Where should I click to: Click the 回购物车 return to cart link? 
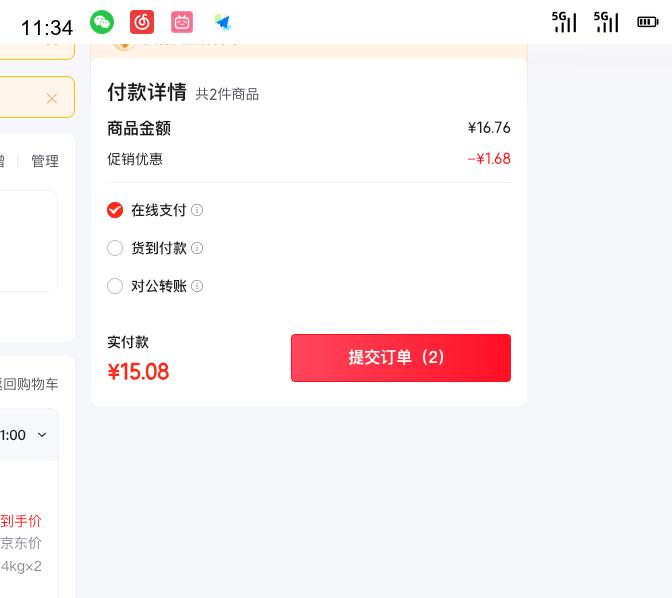(30, 384)
